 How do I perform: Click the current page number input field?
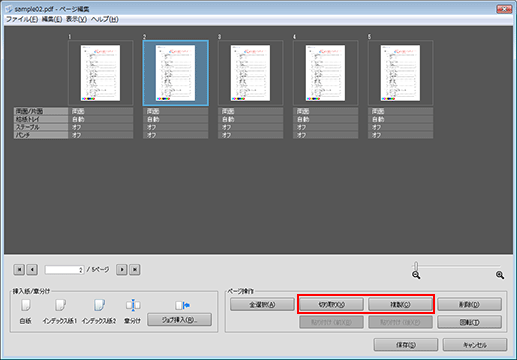[x=64, y=270]
